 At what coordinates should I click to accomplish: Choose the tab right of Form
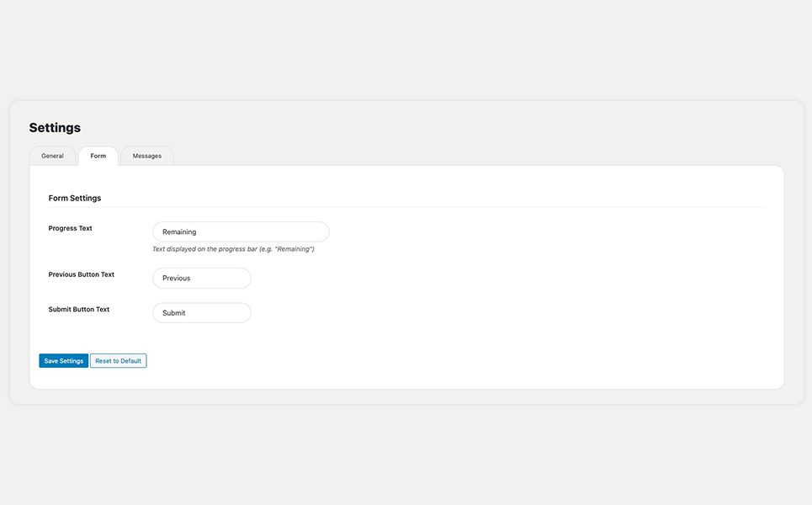pyautogui.click(x=147, y=156)
